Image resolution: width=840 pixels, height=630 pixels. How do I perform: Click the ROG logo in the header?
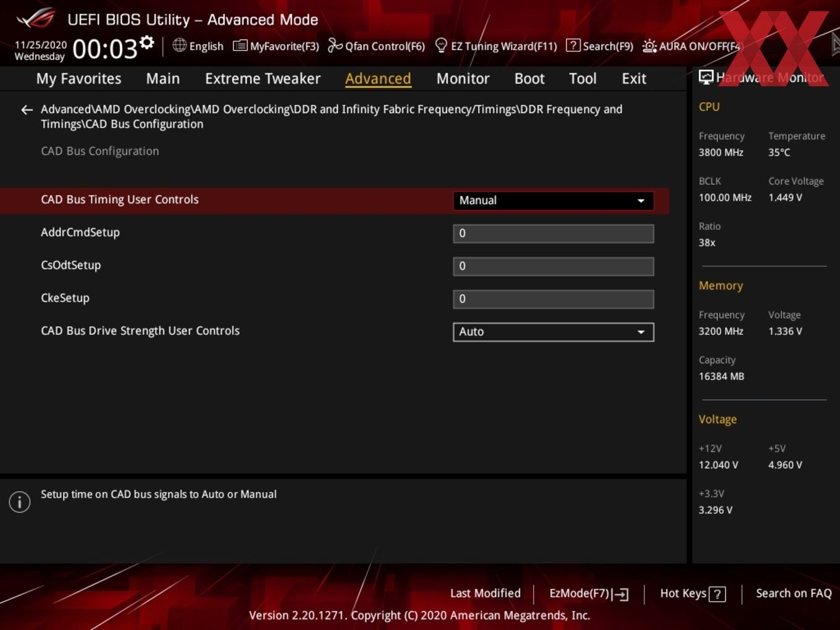click(x=36, y=19)
